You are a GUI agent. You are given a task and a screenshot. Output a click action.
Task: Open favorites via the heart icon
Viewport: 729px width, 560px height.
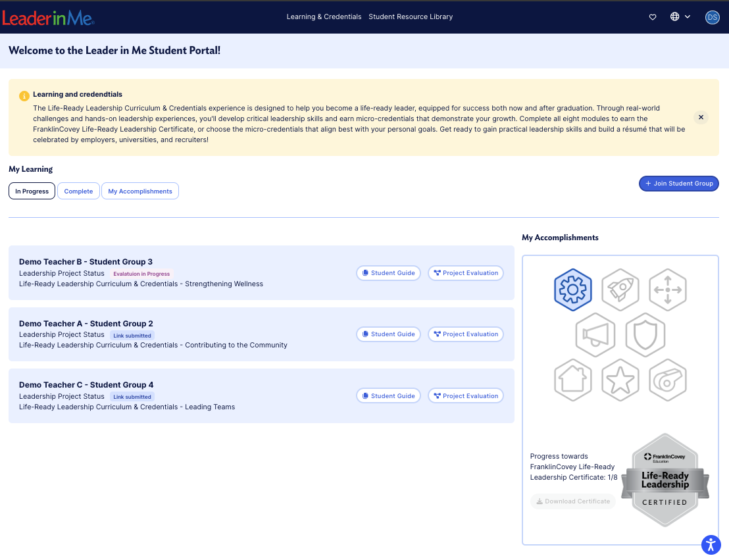(653, 17)
